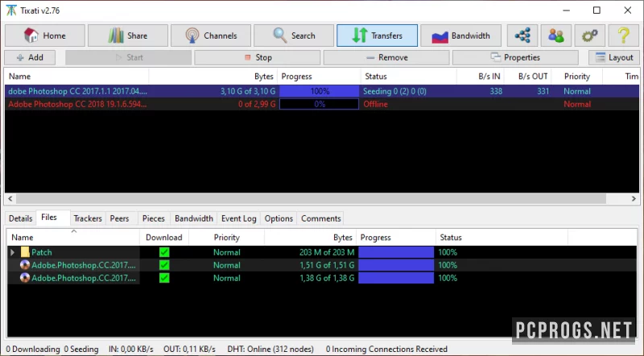Click the Remove button
The height and width of the screenshot is (356, 644).
386,57
